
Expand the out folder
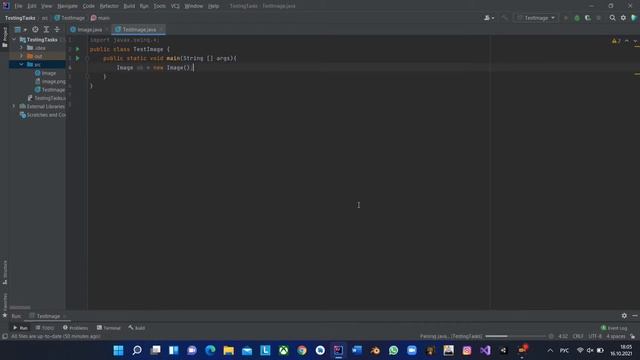pos(21,56)
